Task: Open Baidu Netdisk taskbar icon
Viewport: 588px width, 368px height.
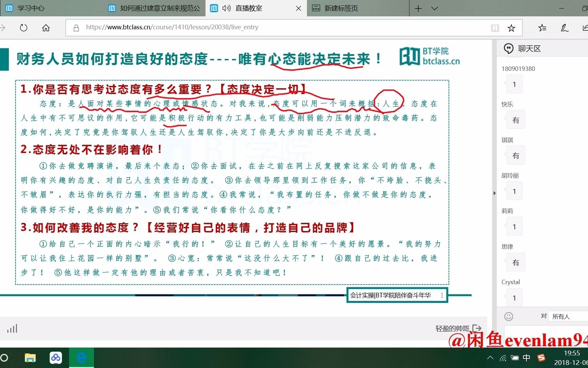Action: tap(56, 358)
